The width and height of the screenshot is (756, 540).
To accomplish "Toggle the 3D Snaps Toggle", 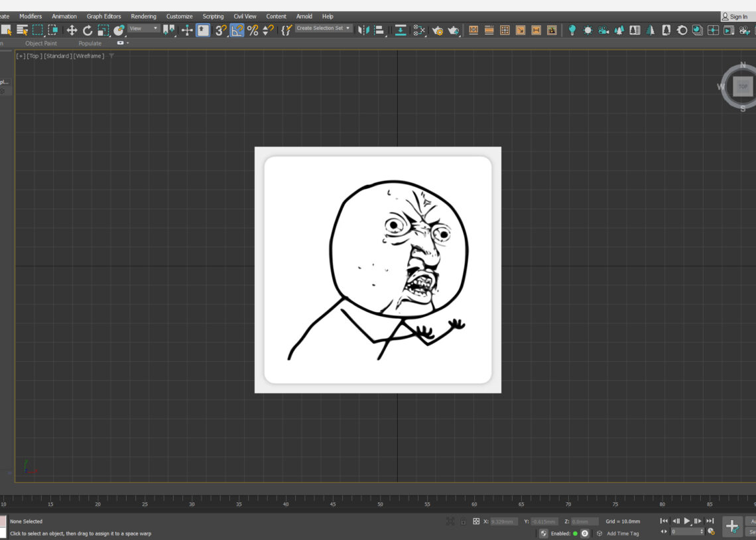I will coord(220,30).
